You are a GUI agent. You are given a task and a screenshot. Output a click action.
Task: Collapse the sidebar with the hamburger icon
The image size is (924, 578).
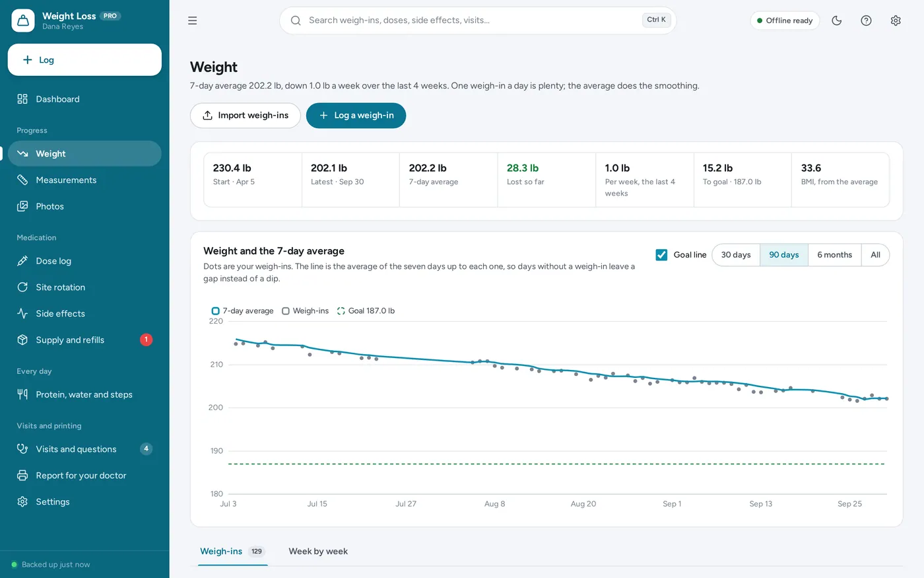(193, 20)
